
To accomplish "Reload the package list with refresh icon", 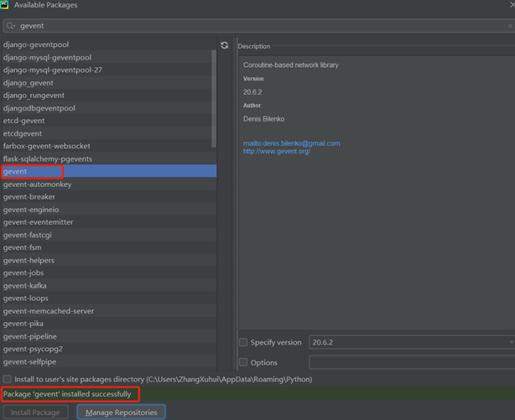I will pyautogui.click(x=225, y=45).
